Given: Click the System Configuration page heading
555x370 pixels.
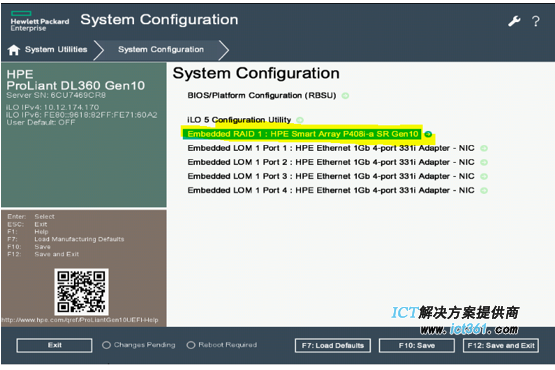Looking at the screenshot, I should pos(256,74).
